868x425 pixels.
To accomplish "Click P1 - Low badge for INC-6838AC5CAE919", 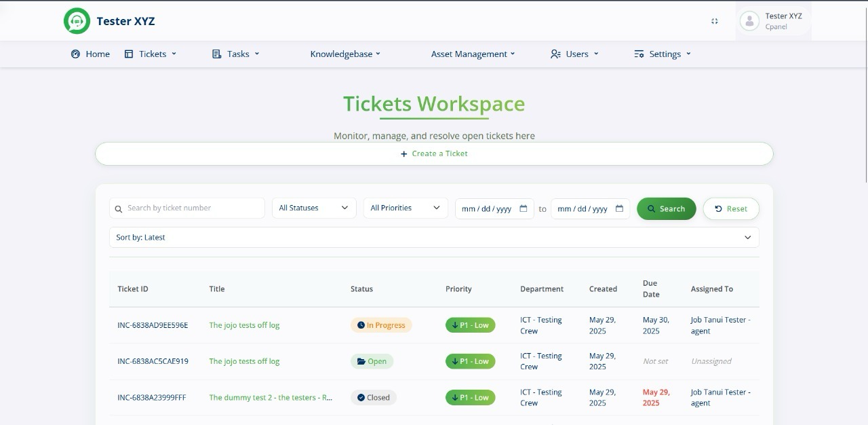I will [x=470, y=361].
